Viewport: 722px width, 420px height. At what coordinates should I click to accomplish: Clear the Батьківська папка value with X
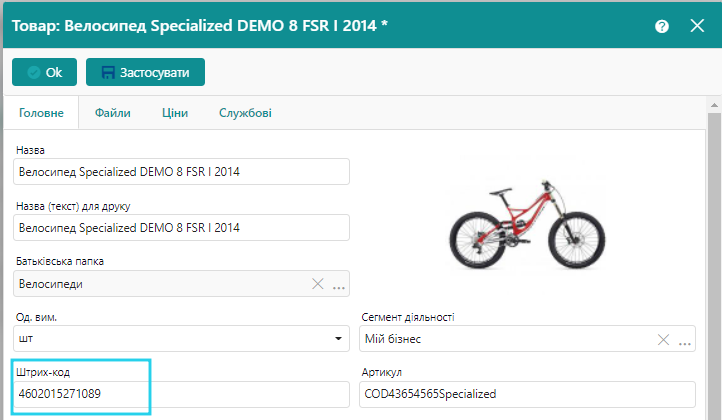click(318, 284)
